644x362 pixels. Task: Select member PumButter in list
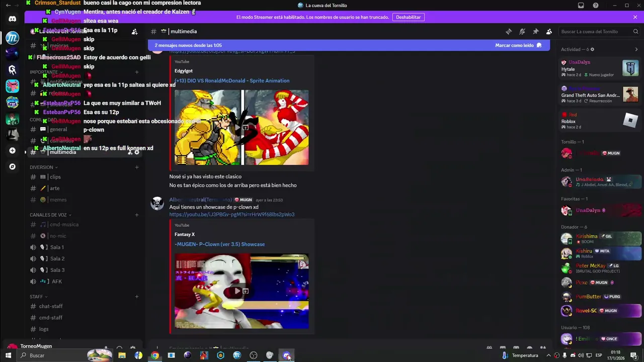coord(600,297)
